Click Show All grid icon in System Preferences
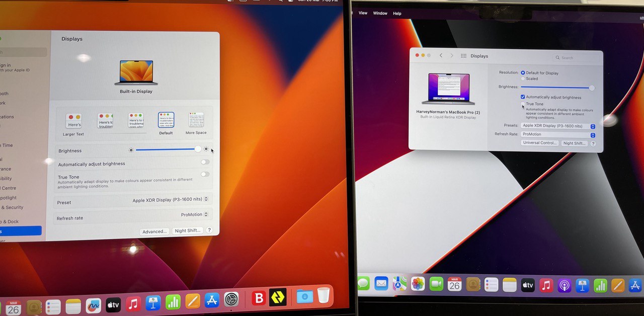 click(x=463, y=56)
